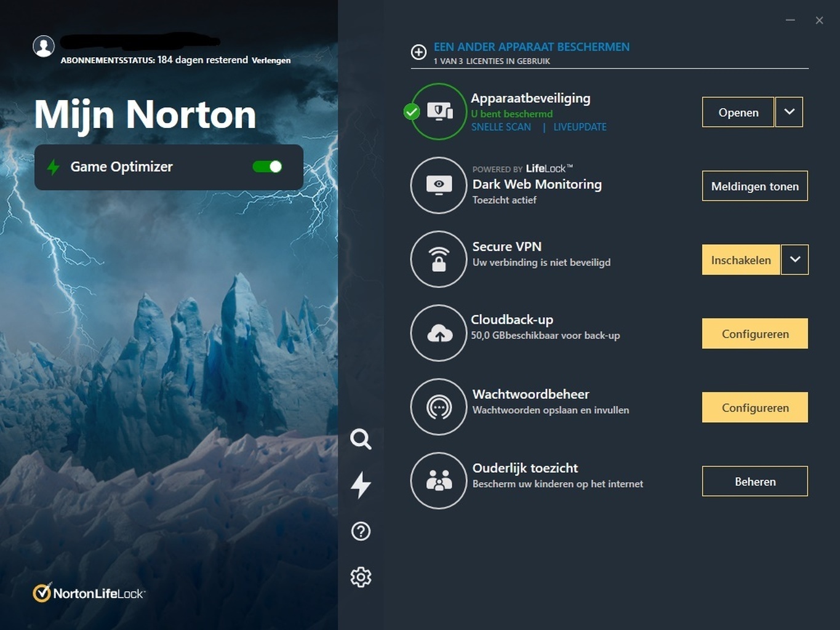Click the Secure VPN wifi lock icon
This screenshot has width=840, height=630.
pos(439,259)
